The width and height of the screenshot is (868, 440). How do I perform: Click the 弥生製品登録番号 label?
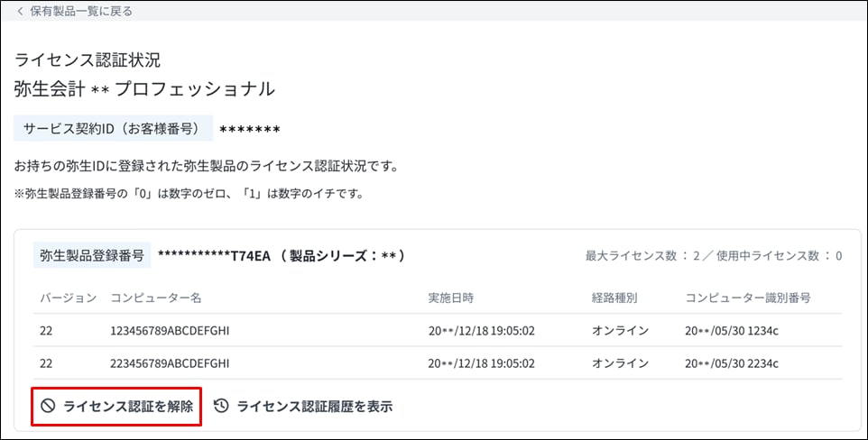click(x=92, y=255)
